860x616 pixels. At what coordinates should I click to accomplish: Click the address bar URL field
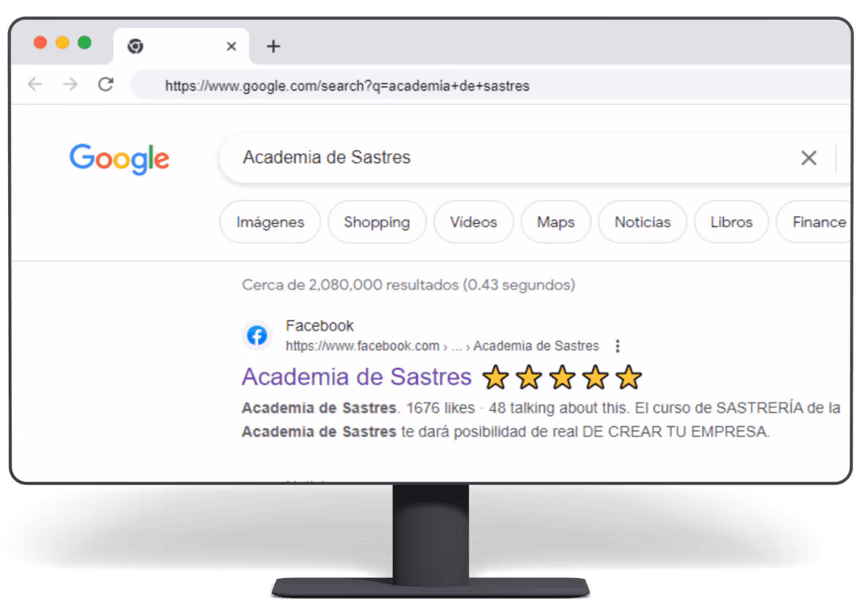[x=491, y=85]
